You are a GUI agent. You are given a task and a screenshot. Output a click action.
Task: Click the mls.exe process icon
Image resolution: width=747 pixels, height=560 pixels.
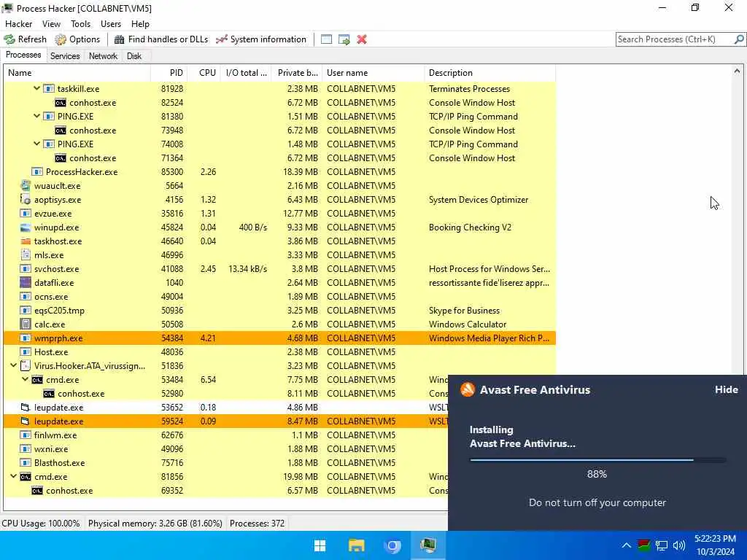tap(26, 254)
